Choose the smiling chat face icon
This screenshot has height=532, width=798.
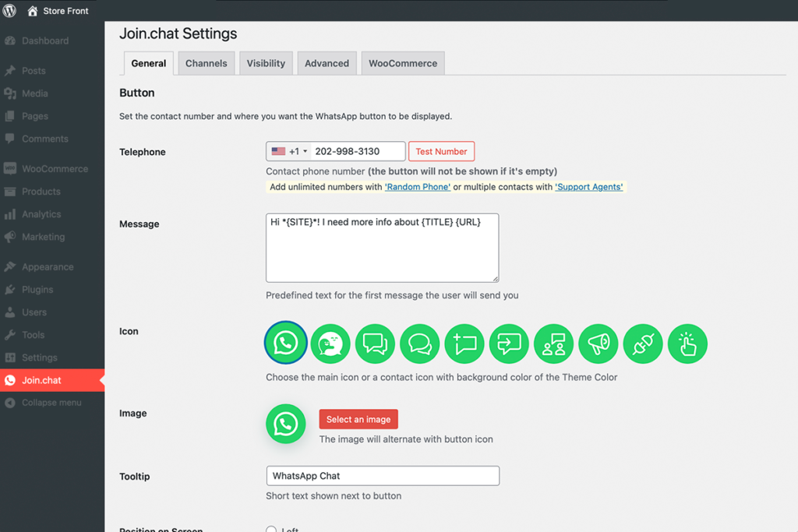click(x=330, y=344)
